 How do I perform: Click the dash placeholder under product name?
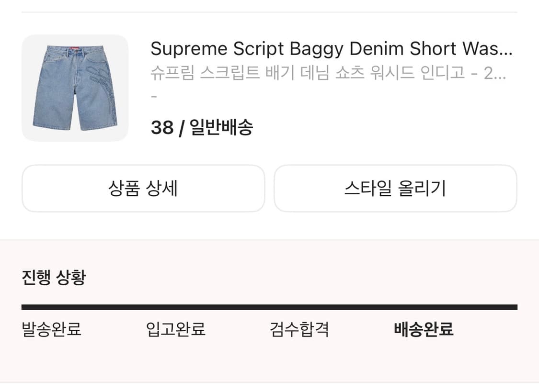[x=154, y=96]
